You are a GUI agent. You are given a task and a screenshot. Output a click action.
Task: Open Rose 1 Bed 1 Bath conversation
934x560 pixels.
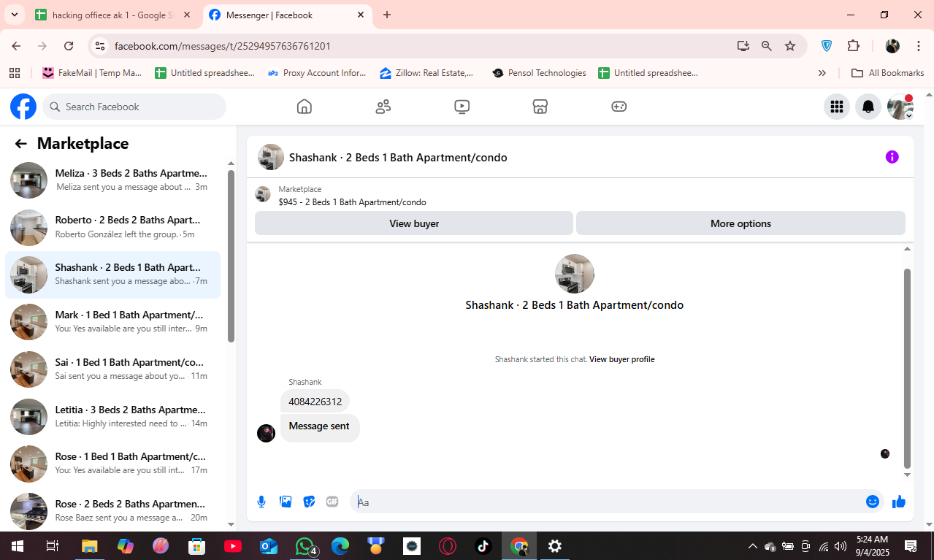[112, 464]
